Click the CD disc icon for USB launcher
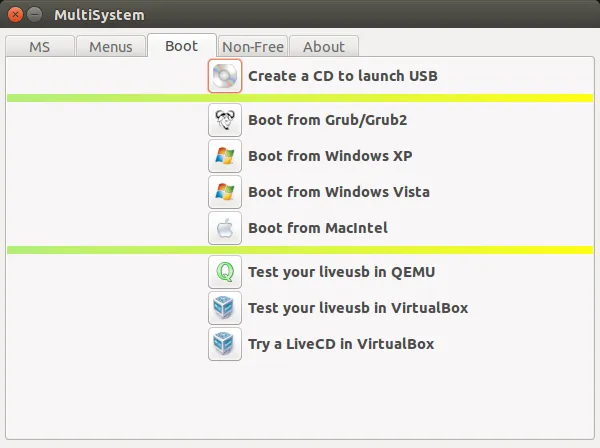The height and width of the screenshot is (448, 600). [225, 76]
